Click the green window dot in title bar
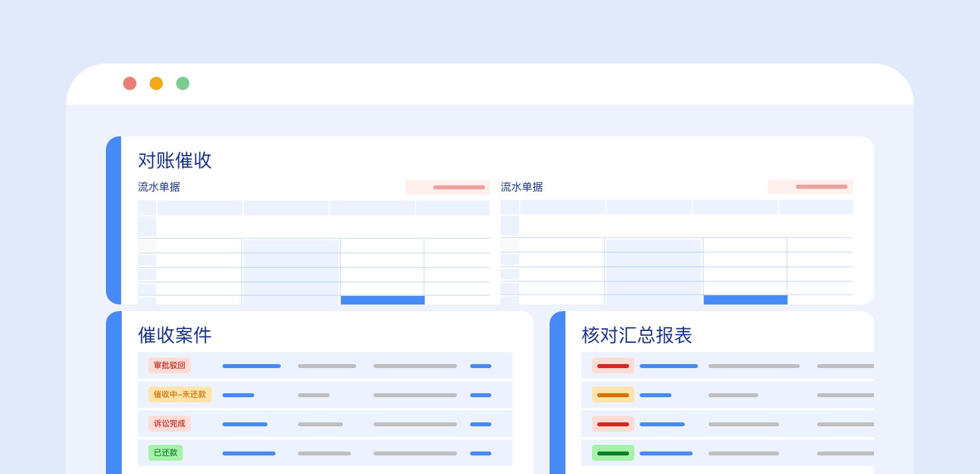The width and height of the screenshot is (980, 474). point(183,83)
